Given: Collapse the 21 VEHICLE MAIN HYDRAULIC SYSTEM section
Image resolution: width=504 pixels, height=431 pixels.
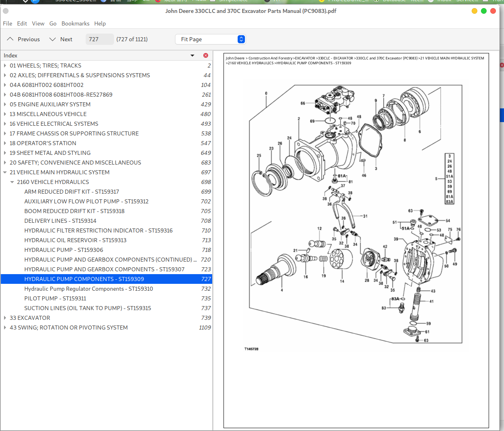Looking at the screenshot, I should point(5,172).
